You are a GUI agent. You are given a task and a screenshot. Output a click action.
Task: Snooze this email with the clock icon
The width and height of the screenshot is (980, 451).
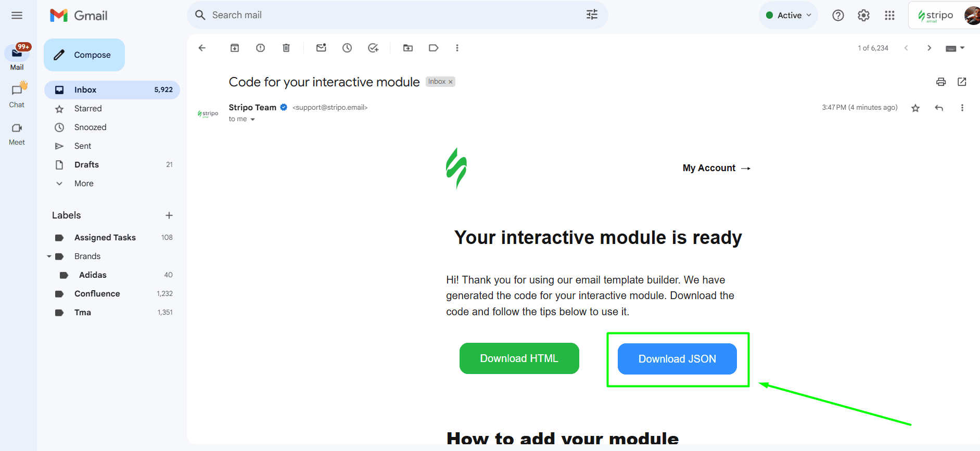point(347,48)
